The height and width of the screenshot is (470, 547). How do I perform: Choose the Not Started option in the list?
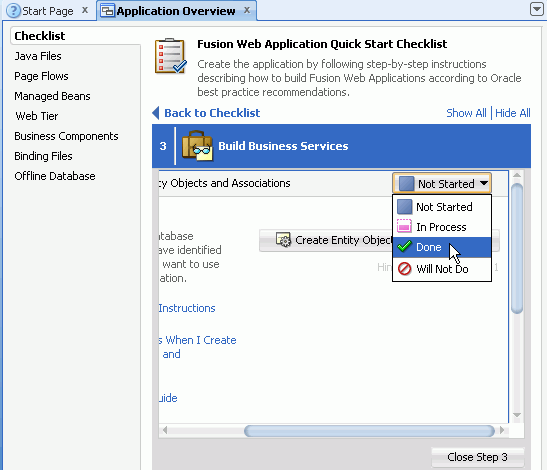[442, 207]
